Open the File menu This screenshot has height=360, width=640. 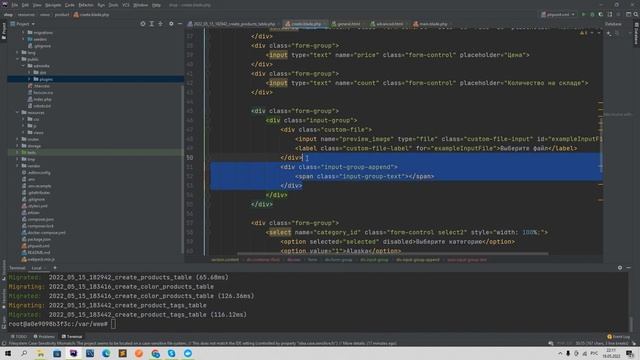click(x=15, y=5)
